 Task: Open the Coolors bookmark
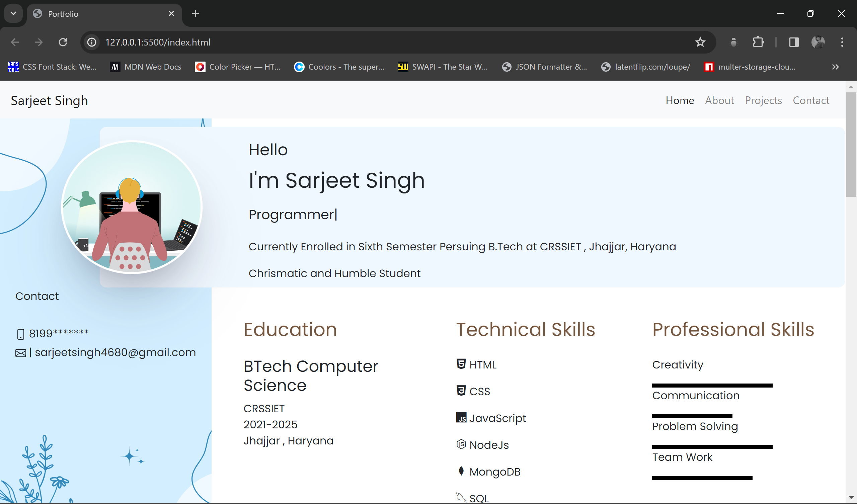339,67
